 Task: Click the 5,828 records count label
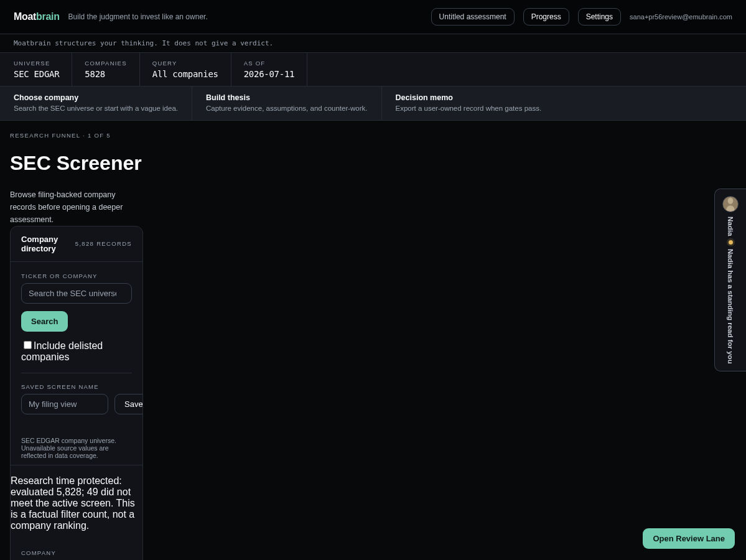tap(103, 244)
